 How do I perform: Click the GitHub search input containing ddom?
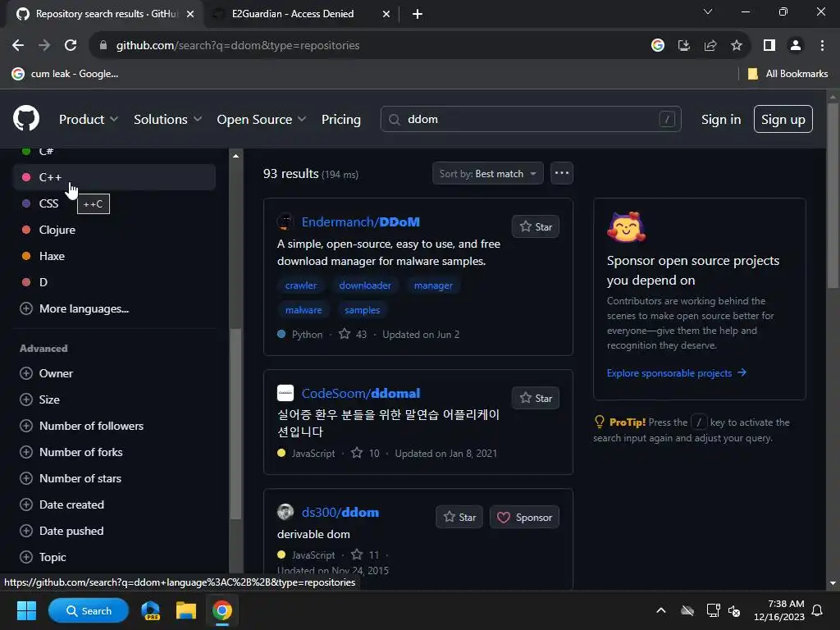[x=531, y=119]
